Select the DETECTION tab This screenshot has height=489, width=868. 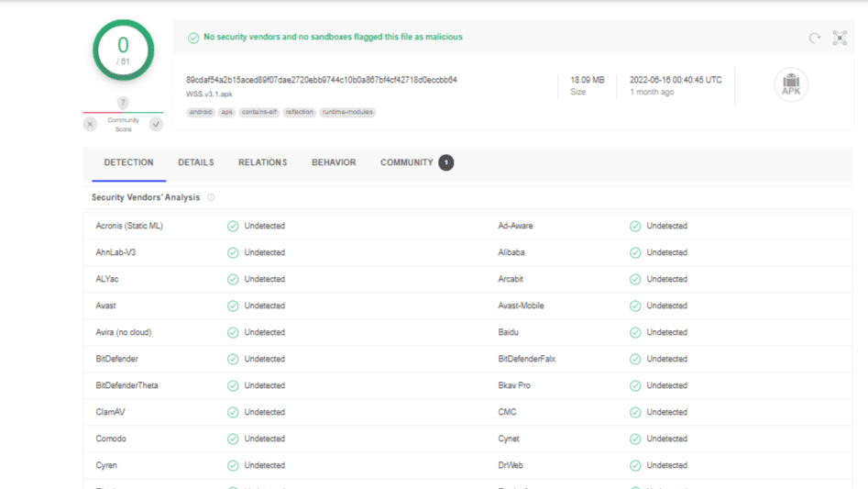coord(128,162)
